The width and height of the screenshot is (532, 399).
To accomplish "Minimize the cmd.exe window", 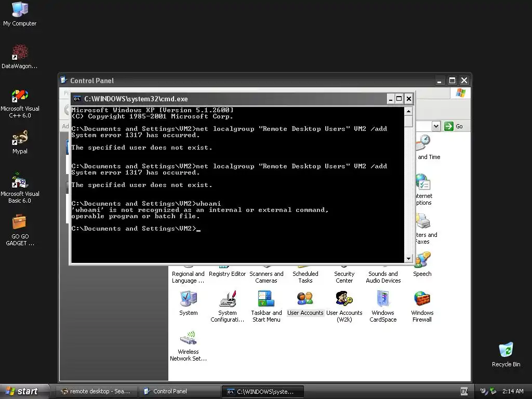I will pyautogui.click(x=391, y=99).
